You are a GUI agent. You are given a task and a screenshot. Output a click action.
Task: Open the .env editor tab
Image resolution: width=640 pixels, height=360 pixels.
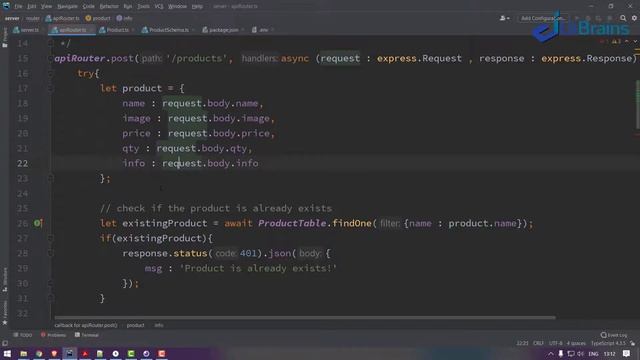pyautogui.click(x=262, y=30)
